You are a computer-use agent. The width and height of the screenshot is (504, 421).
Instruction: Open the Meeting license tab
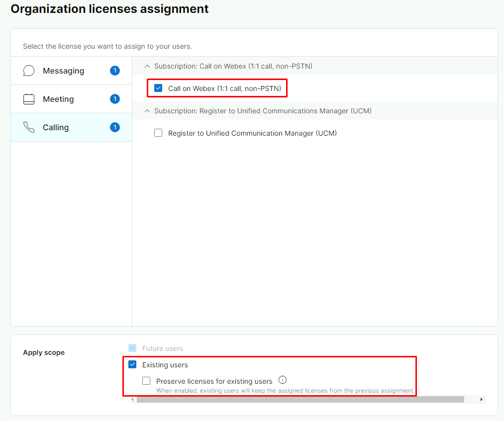tap(58, 99)
